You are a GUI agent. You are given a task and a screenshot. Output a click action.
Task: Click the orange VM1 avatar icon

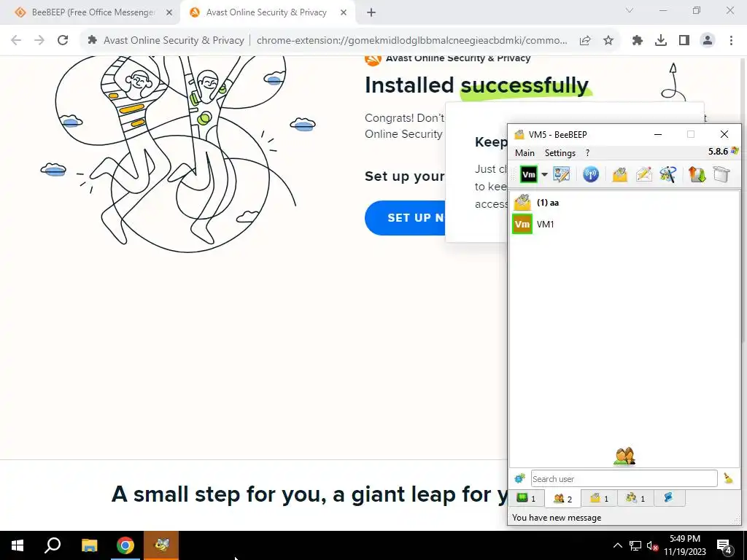(522, 225)
